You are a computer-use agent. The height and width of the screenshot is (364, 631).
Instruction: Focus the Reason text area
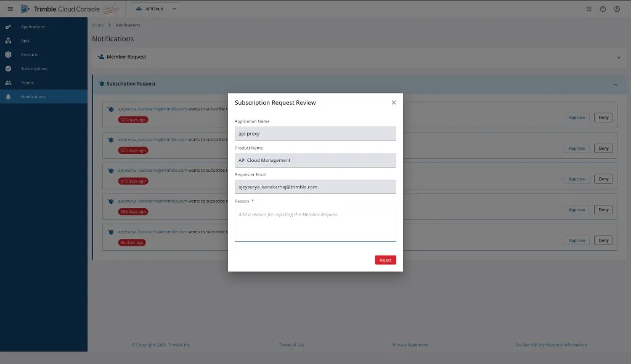pyautogui.click(x=315, y=224)
